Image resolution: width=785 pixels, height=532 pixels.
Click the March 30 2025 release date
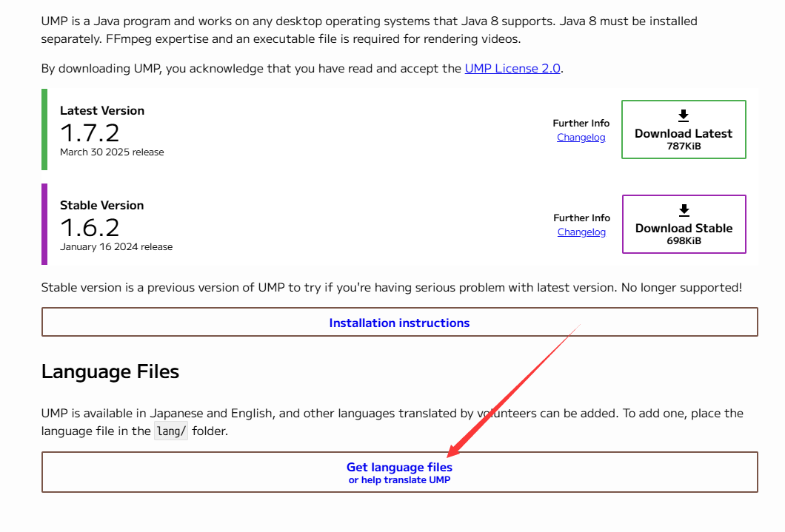point(112,152)
